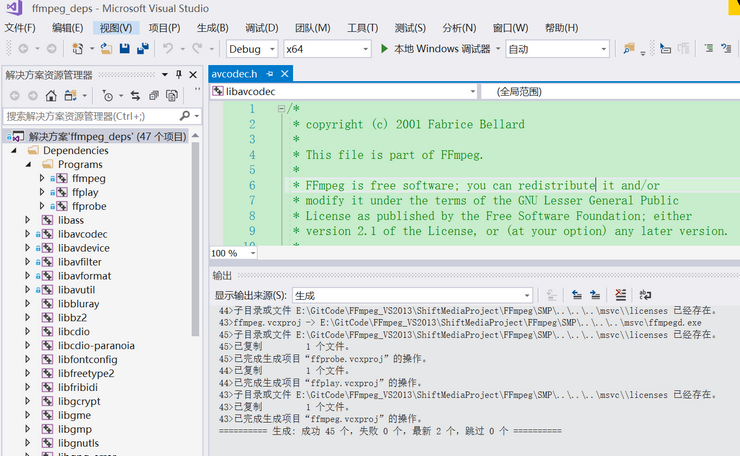Click the Find in Files toolbar icon
The width and height of the screenshot is (740, 456).
click(629, 49)
